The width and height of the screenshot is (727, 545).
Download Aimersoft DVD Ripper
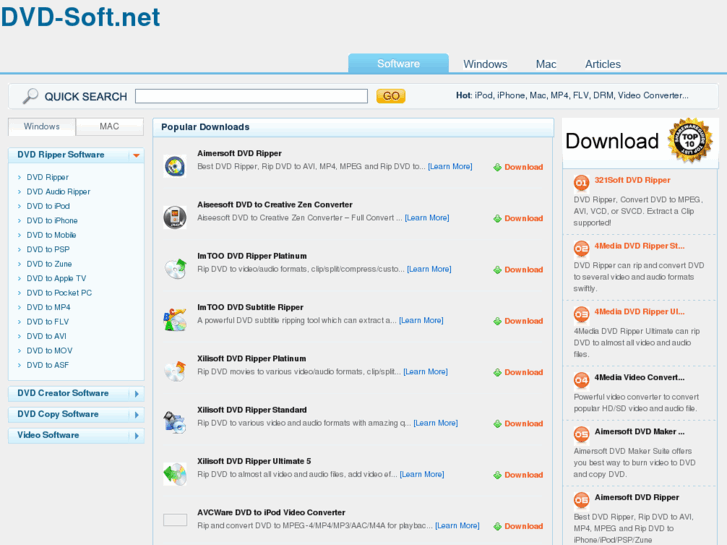point(518,167)
